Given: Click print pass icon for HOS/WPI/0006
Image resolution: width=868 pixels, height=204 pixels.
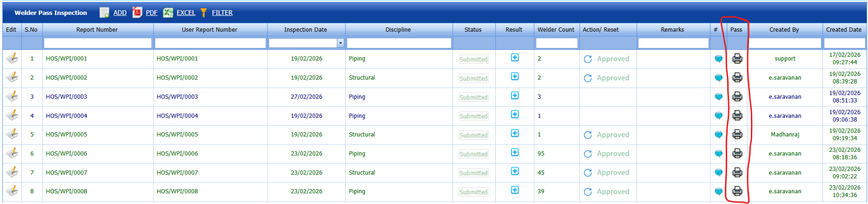Looking at the screenshot, I should [x=737, y=153].
